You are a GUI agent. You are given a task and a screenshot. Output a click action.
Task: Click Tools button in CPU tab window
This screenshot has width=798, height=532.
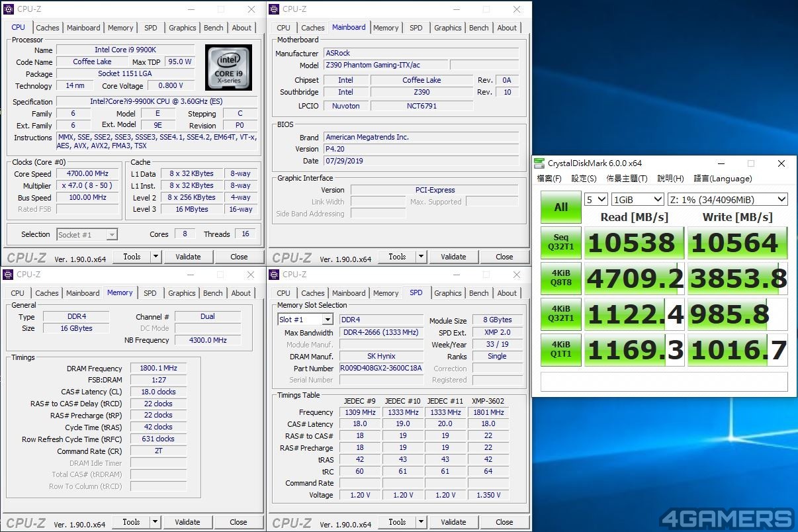click(x=132, y=257)
